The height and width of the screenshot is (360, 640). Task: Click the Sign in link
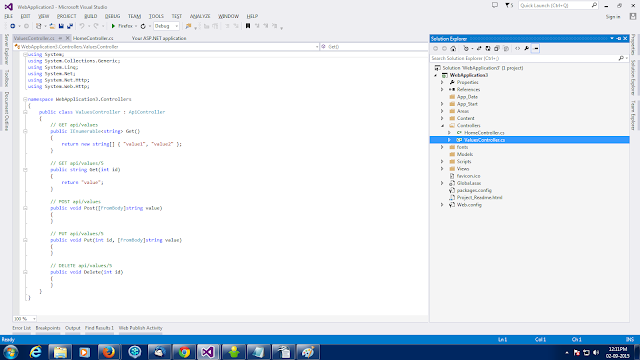613,17
